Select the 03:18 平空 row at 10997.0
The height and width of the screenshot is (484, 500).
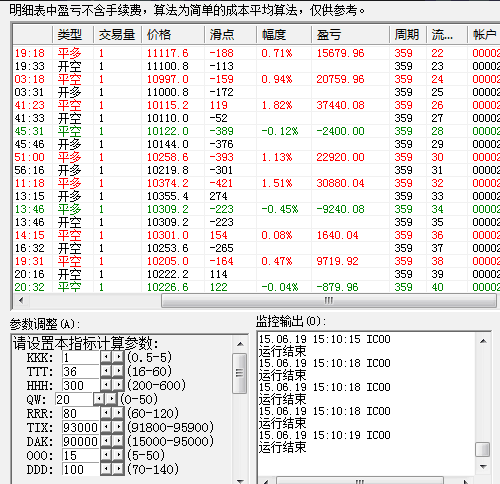pos(257,79)
